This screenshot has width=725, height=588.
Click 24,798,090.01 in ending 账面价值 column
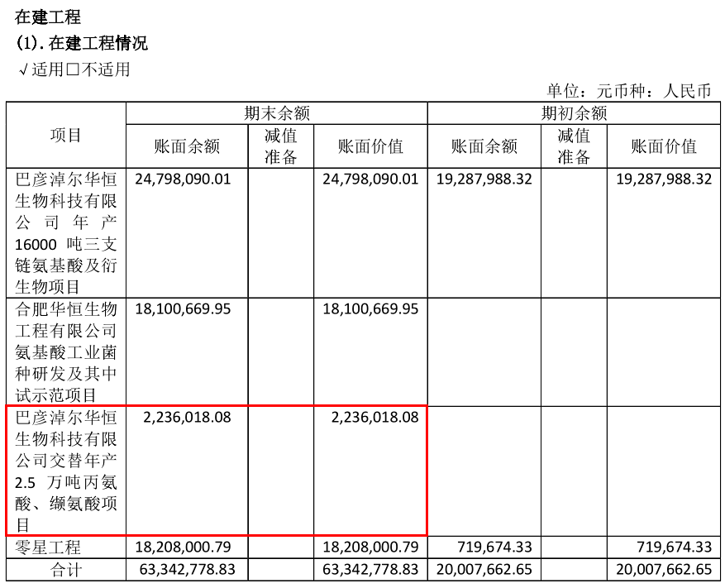(x=370, y=179)
